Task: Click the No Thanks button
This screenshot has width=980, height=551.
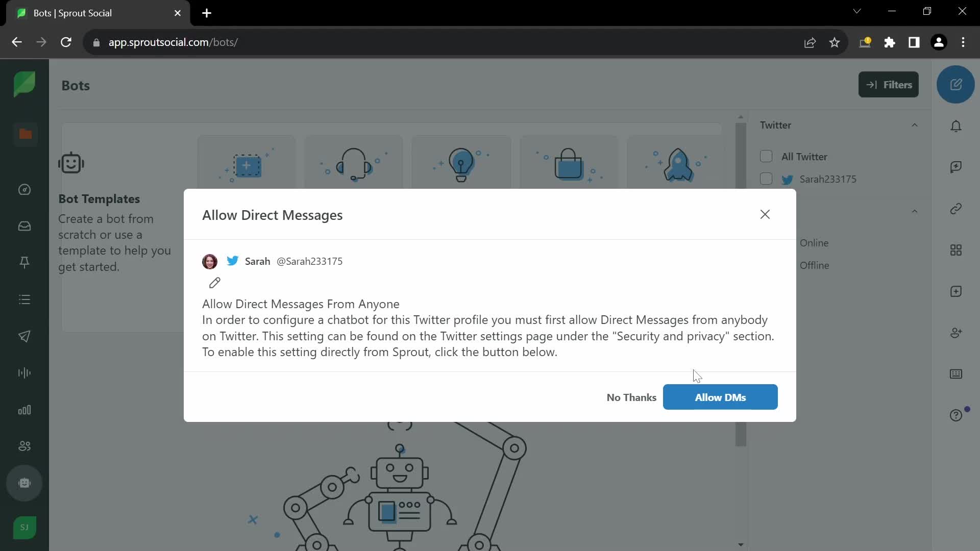Action: coord(631,397)
